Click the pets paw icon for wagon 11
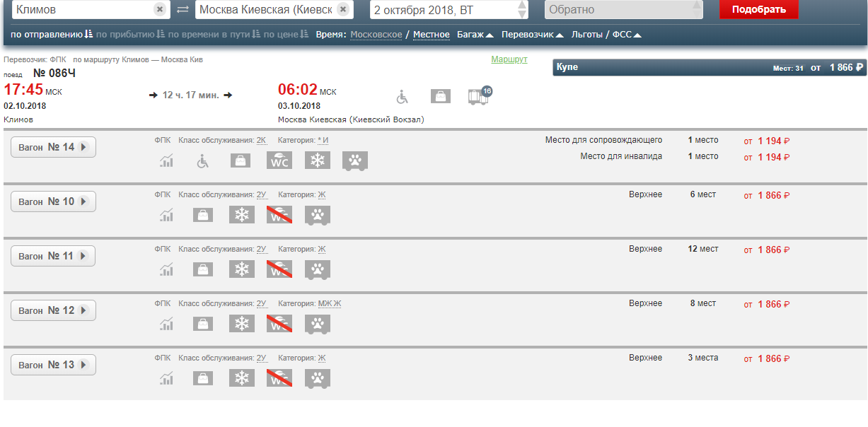868x427 pixels. tap(318, 269)
